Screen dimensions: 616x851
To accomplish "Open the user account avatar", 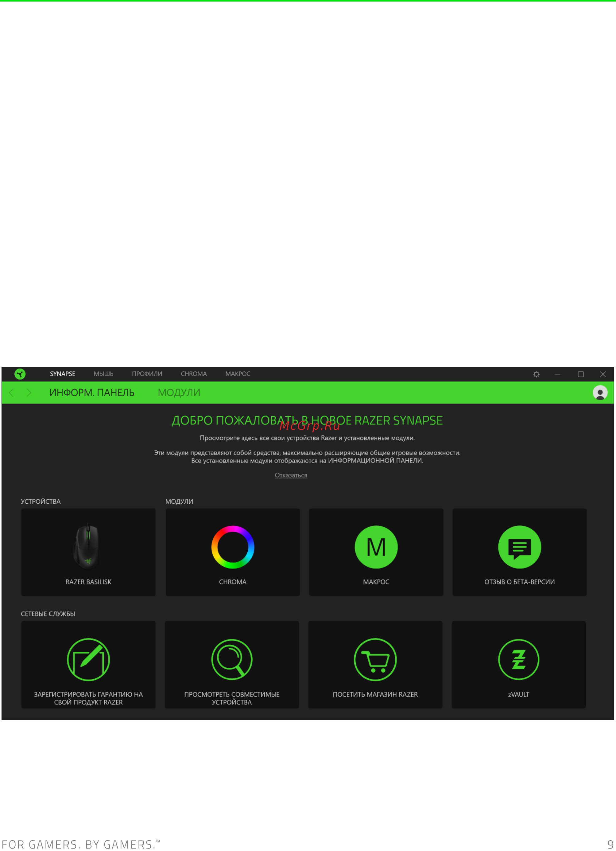I will click(600, 392).
